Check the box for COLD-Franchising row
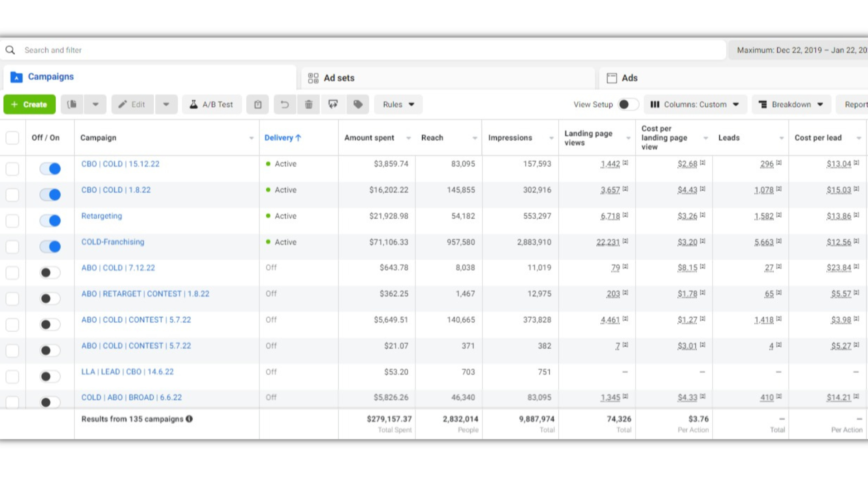This screenshot has height=488, width=868. tap(12, 247)
